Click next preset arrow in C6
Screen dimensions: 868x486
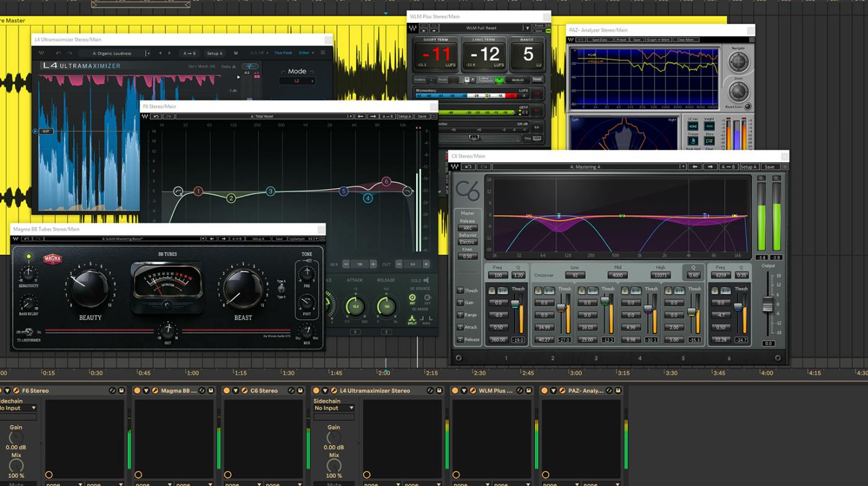711,167
